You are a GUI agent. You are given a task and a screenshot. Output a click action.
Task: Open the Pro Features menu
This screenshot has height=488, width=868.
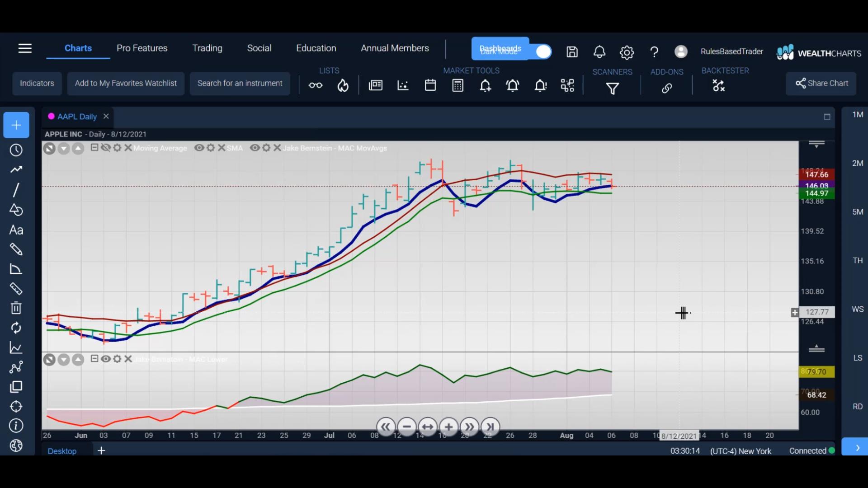click(142, 48)
